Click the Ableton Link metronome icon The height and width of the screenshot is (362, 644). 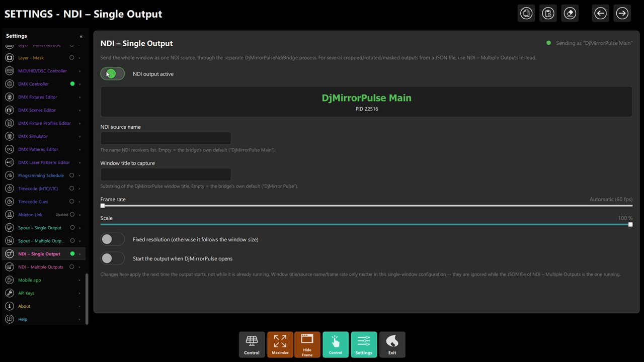tap(9, 215)
